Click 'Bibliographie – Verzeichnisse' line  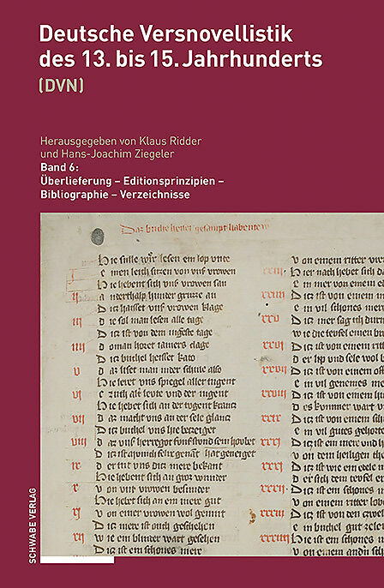pos(115,195)
